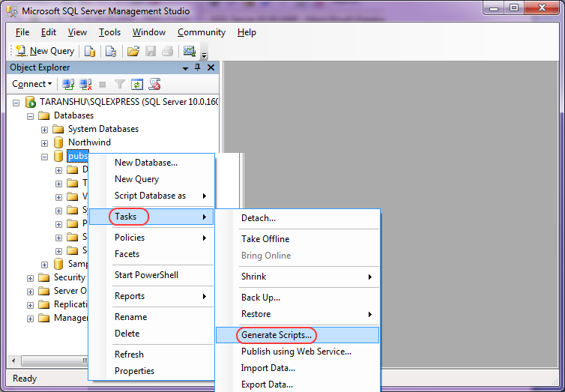Screen dimensions: 565x392
Task: Open the Script Database as submenu
Action: coord(151,196)
